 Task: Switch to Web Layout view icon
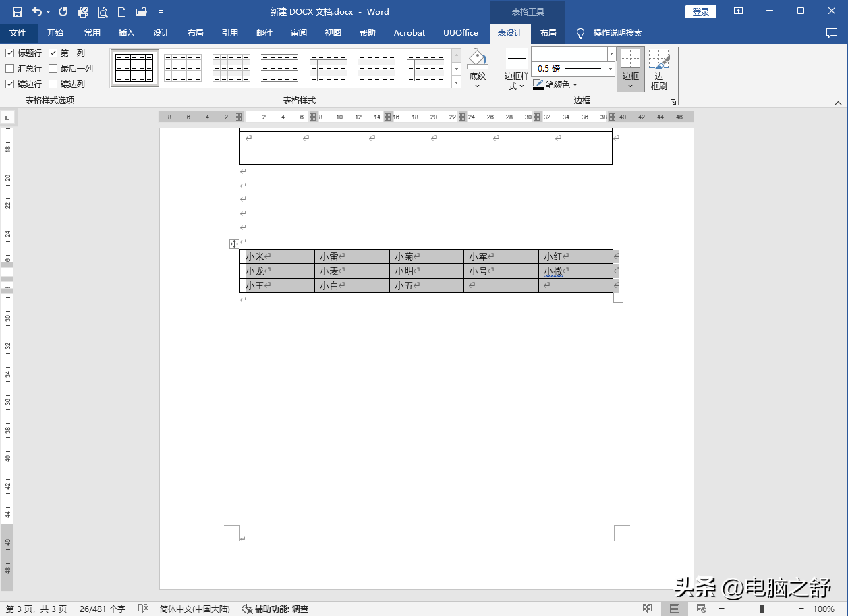702,609
